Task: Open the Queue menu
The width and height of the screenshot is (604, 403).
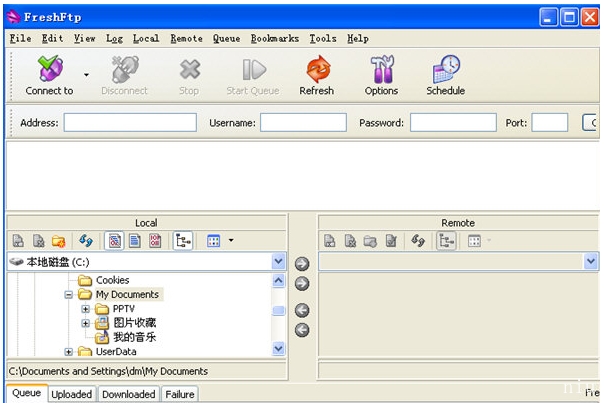Action: click(226, 39)
